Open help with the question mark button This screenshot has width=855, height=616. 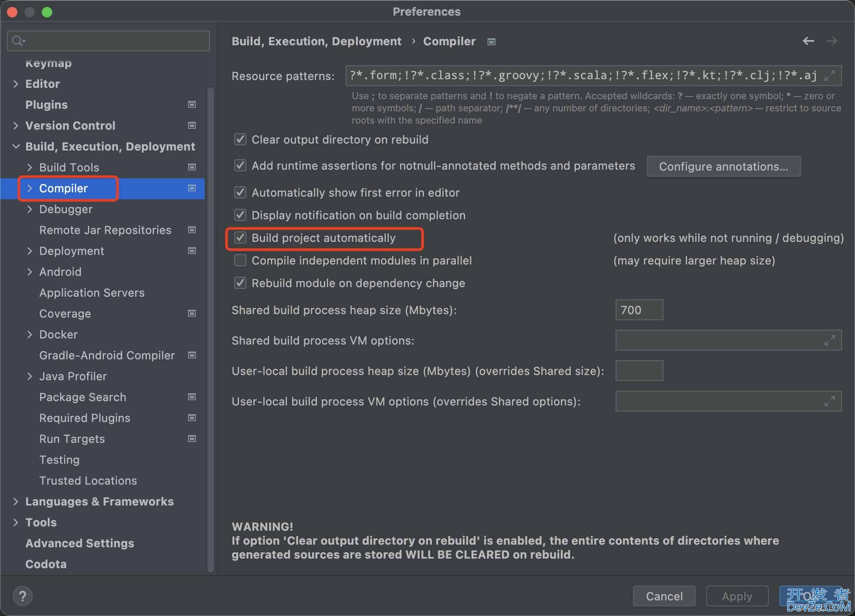pos(23,596)
